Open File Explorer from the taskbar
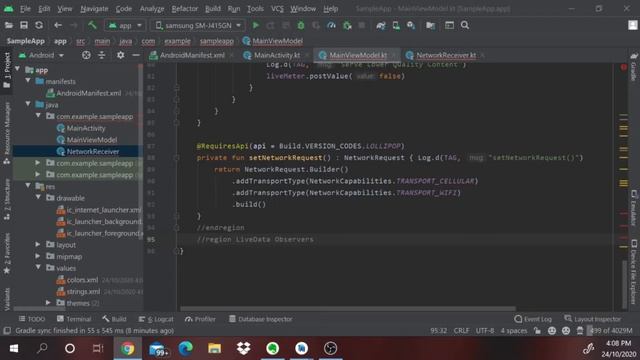This screenshot has width=640, height=360. click(x=214, y=349)
